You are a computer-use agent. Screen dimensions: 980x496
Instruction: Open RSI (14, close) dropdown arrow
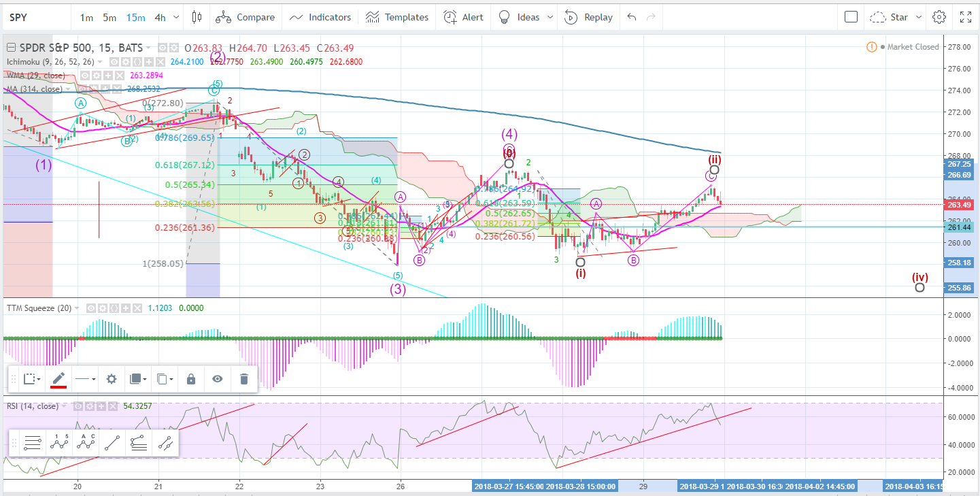64,406
